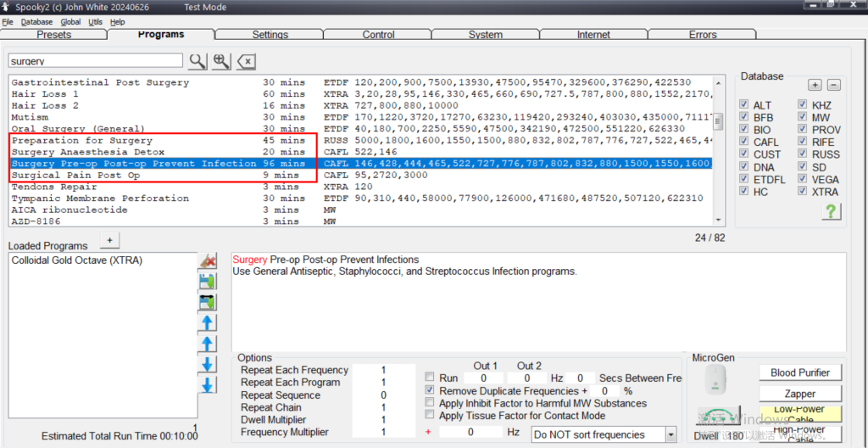Viewport: 868px width, 448px height.
Task: Select the Preparation for Surgery program row
Action: 361,140
